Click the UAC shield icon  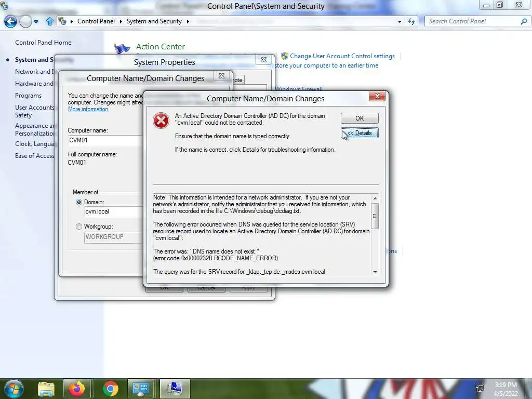(285, 56)
